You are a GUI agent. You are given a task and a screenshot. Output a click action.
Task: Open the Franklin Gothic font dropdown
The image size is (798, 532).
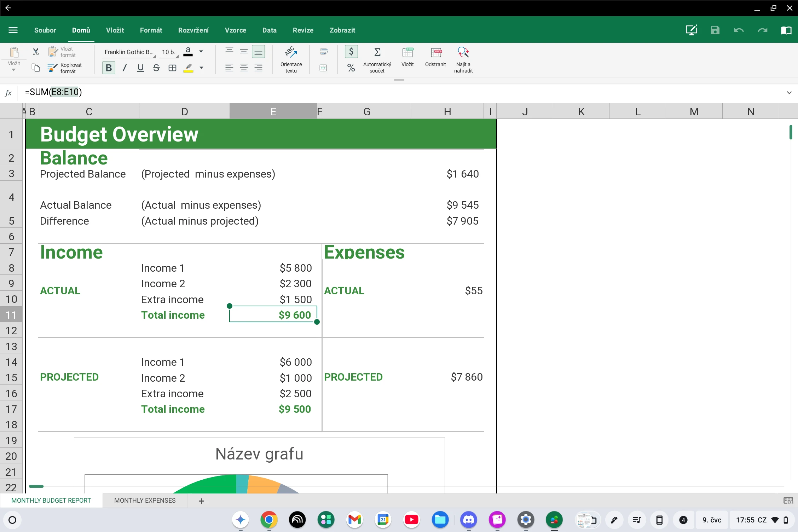[129, 52]
